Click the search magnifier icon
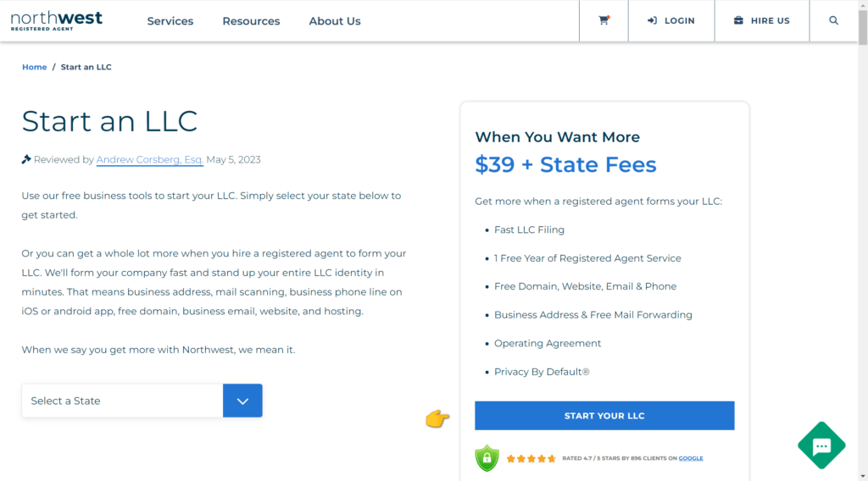This screenshot has height=481, width=868. coord(833,20)
